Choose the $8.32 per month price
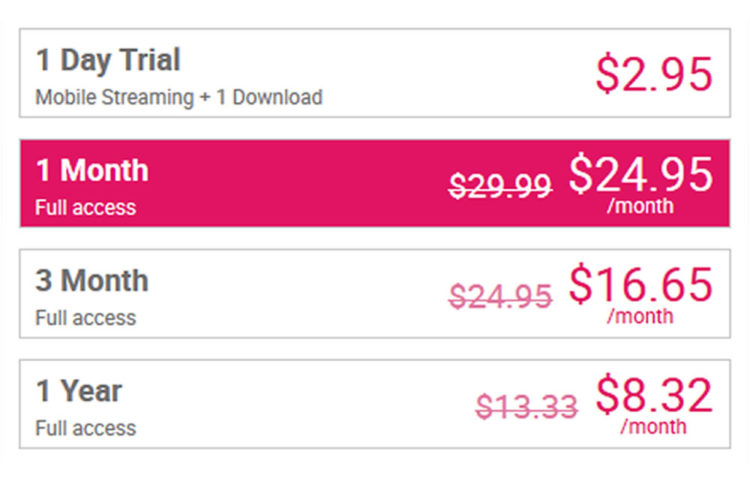The width and height of the screenshot is (750, 500). [654, 395]
